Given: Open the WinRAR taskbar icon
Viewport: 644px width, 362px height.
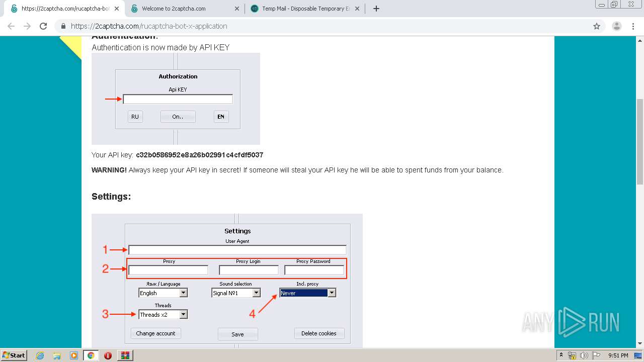Looking at the screenshot, I should click(125, 355).
